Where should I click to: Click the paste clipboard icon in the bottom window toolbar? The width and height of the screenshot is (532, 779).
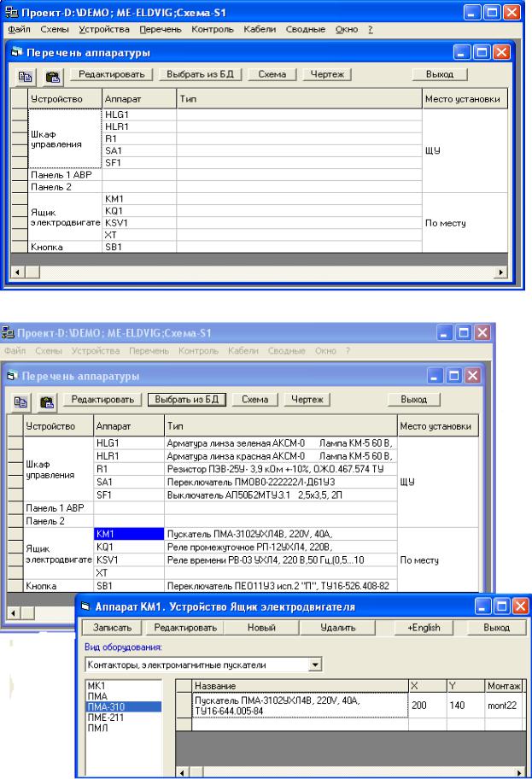pos(47,402)
